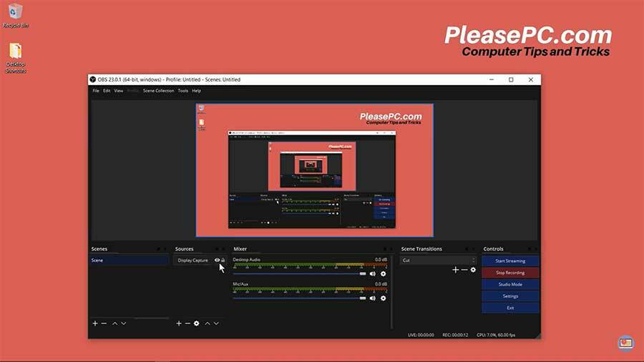Image resolution: width=644 pixels, height=362 pixels.
Task: Open the Tools menu
Action: point(182,91)
